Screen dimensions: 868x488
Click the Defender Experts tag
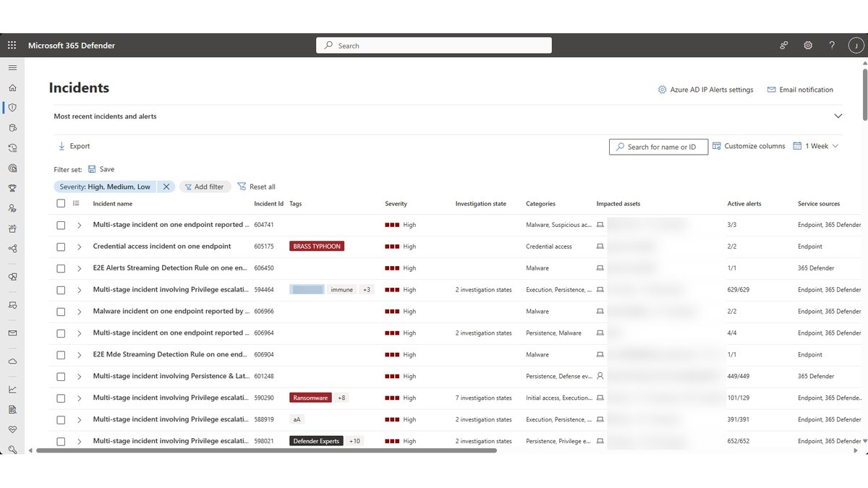[x=316, y=441]
